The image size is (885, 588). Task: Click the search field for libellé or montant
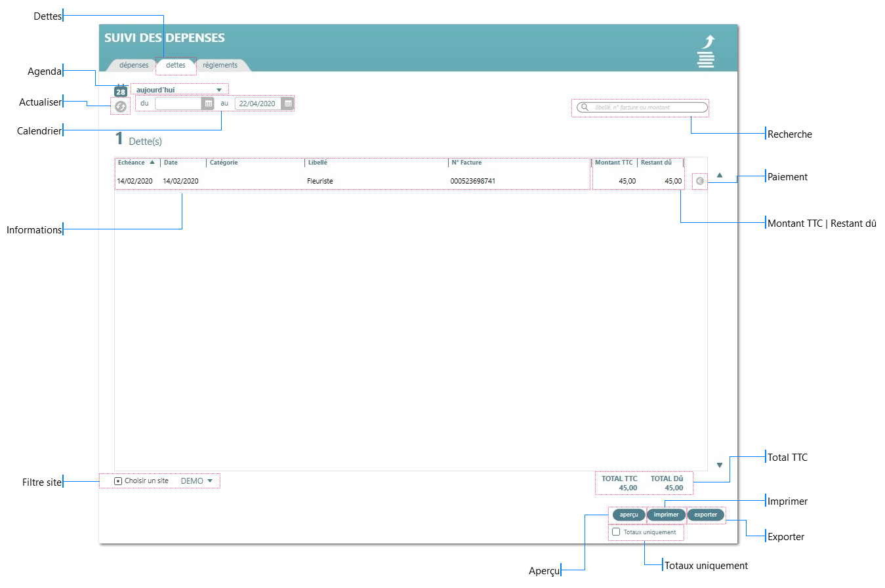coord(642,108)
